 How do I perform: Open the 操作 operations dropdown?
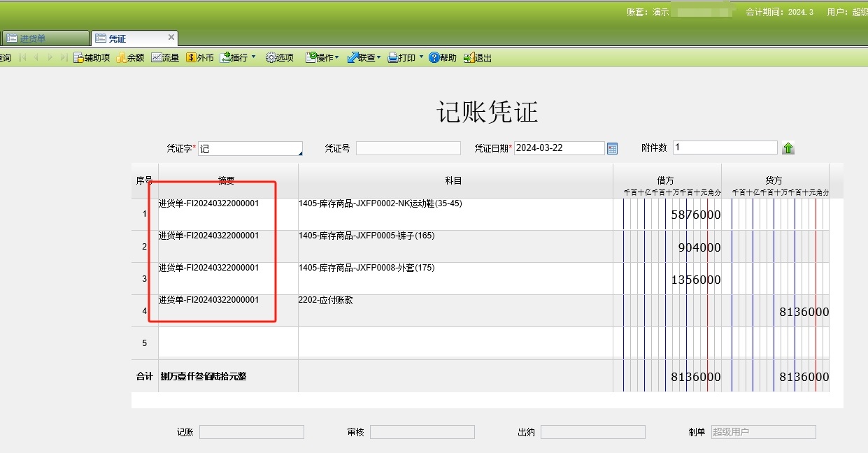336,57
